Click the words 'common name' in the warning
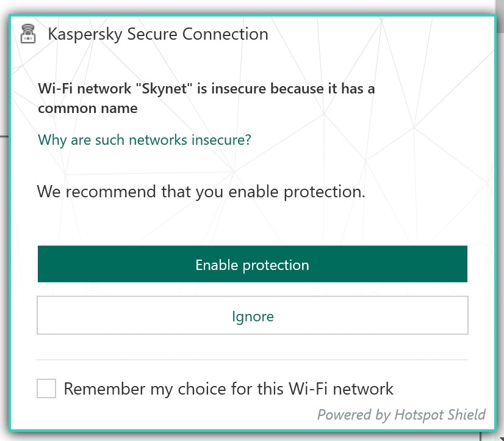 tap(87, 109)
